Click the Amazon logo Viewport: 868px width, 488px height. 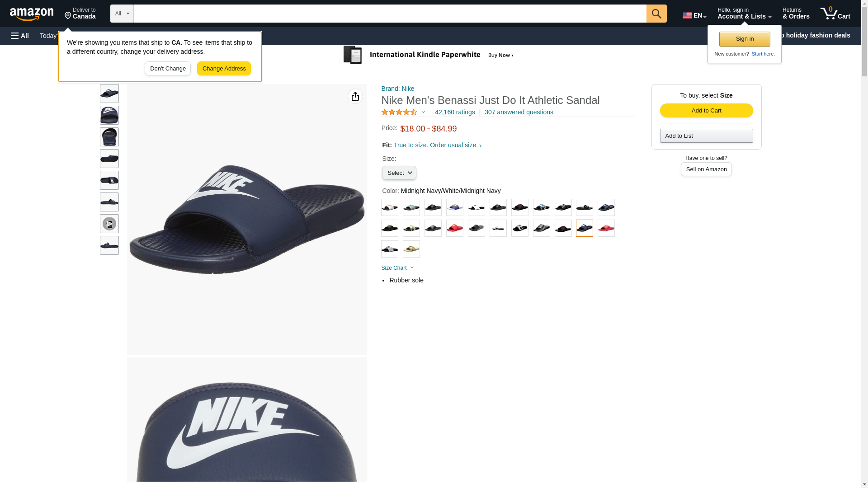[x=32, y=14]
